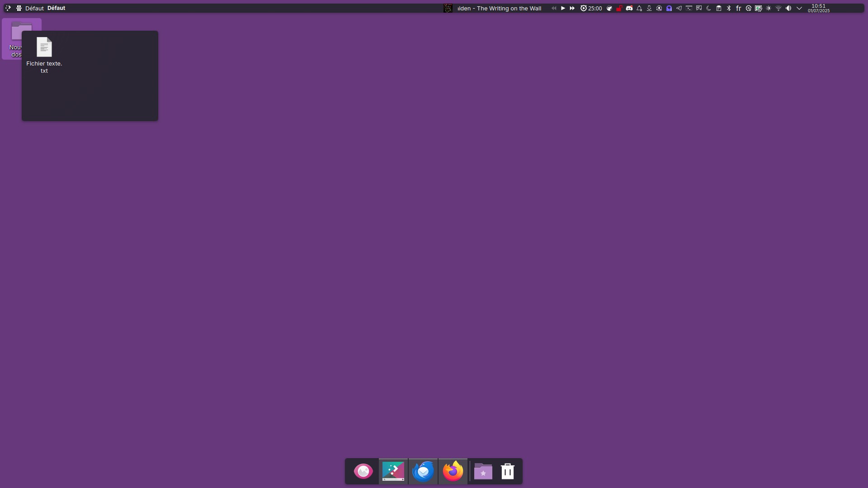Click the Telegram paper-plane tray icon
The height and width of the screenshot is (488, 868).
tap(679, 8)
